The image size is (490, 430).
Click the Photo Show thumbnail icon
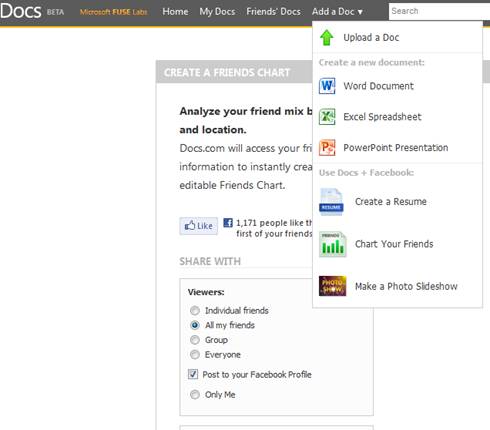332,286
